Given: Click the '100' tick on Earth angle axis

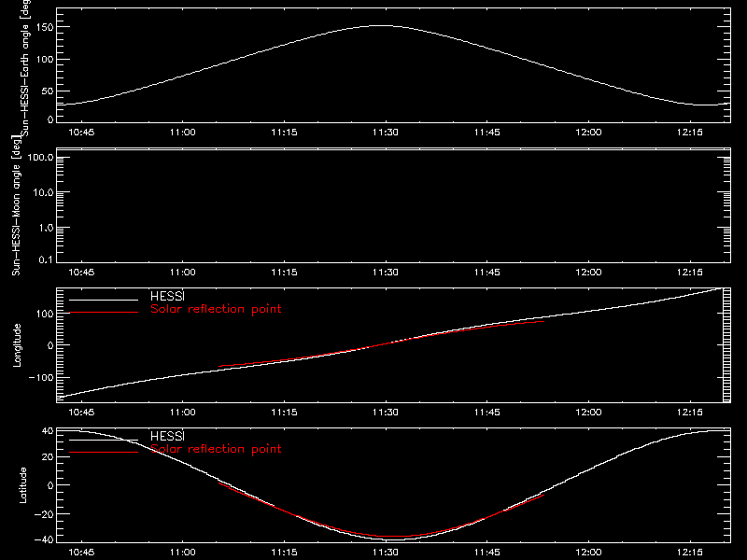Looking at the screenshot, I should (47, 60).
